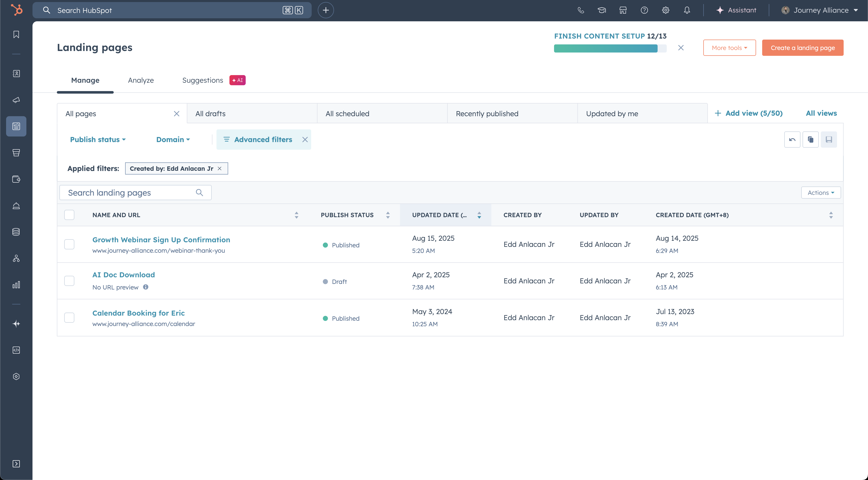Click the clone view icon
This screenshot has height=480, width=868.
click(x=810, y=140)
